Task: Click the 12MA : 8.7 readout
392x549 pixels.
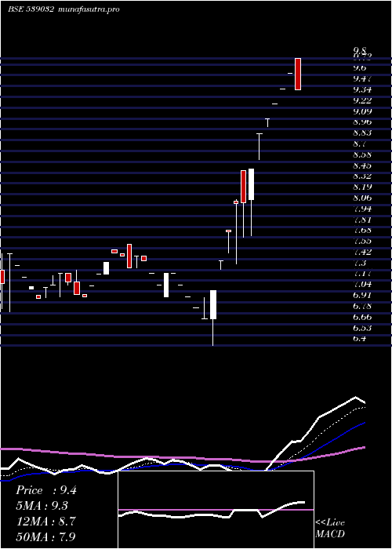Action: (x=46, y=522)
